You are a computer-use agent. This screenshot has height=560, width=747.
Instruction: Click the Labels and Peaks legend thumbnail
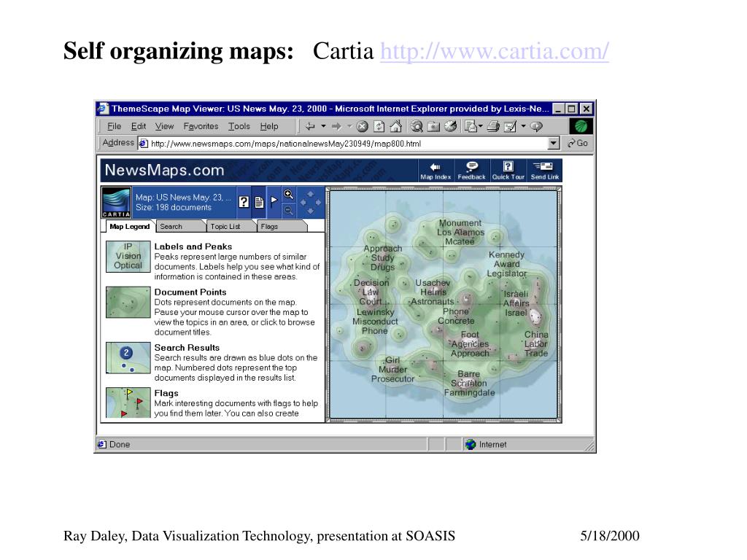128,256
